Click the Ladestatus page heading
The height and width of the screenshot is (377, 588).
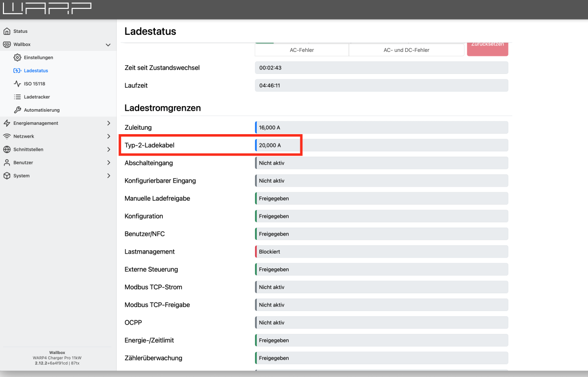(150, 31)
